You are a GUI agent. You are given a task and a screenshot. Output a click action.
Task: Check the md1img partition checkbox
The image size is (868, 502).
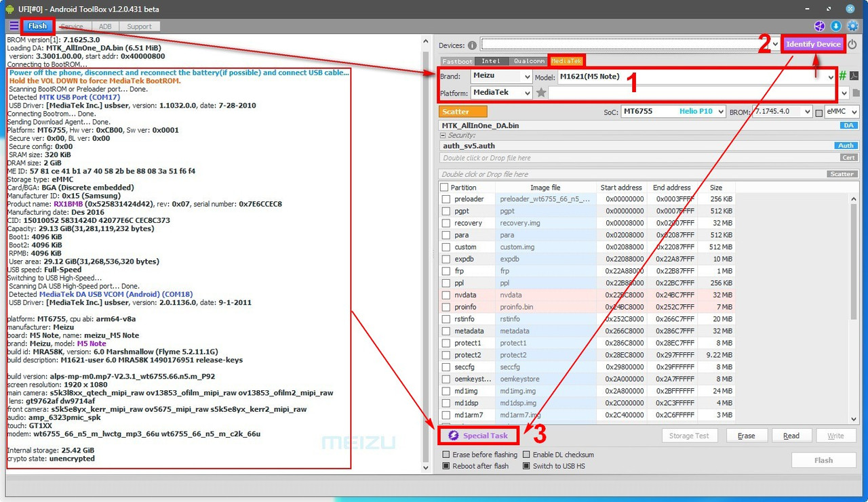click(x=446, y=391)
